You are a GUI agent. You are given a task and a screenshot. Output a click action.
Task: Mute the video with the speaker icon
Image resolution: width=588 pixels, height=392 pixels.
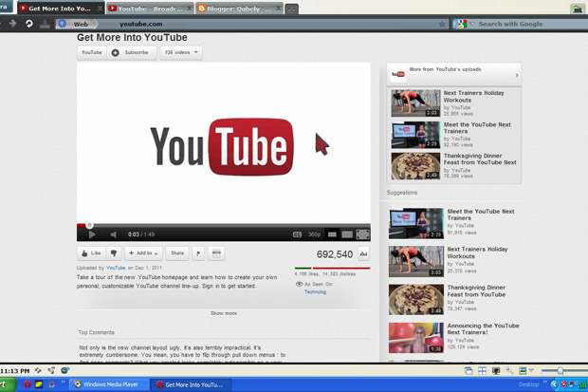113,234
